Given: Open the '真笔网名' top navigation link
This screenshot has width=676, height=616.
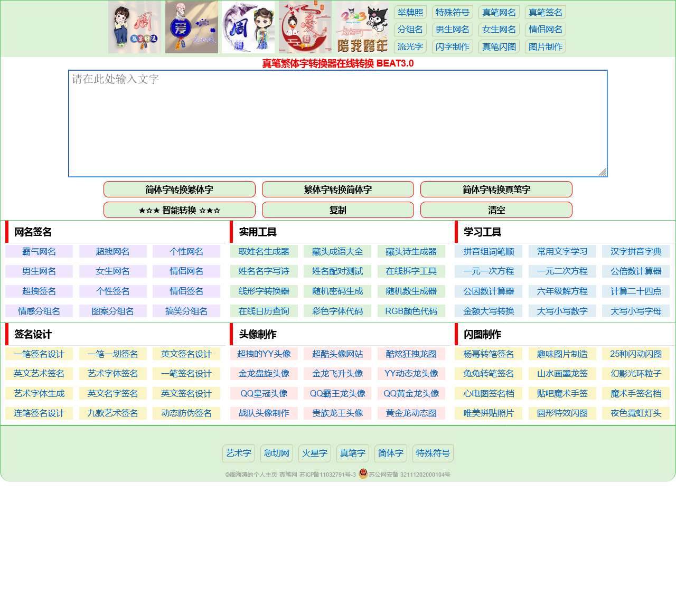Looking at the screenshot, I should point(499,12).
